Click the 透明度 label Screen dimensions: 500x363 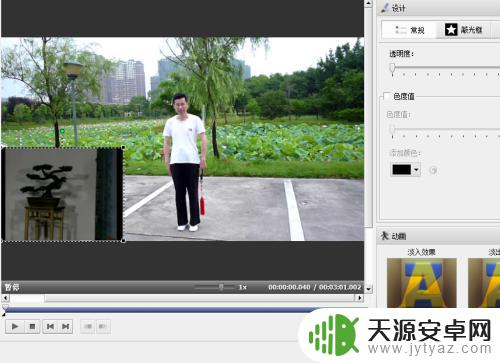401,54
